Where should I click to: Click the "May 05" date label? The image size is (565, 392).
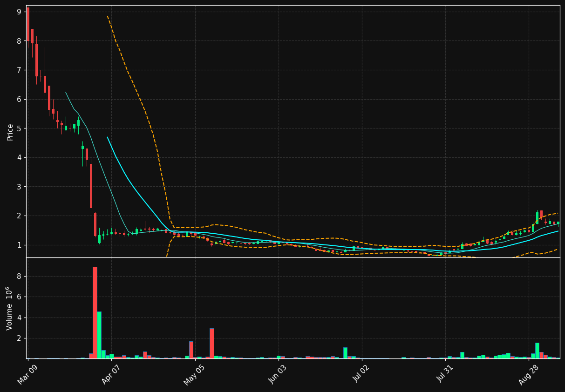(x=194, y=374)
